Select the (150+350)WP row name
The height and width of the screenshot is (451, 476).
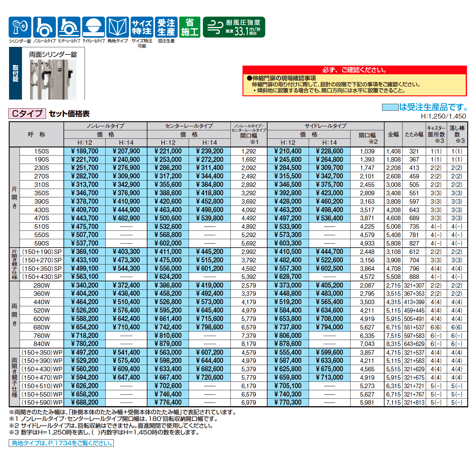point(42,353)
